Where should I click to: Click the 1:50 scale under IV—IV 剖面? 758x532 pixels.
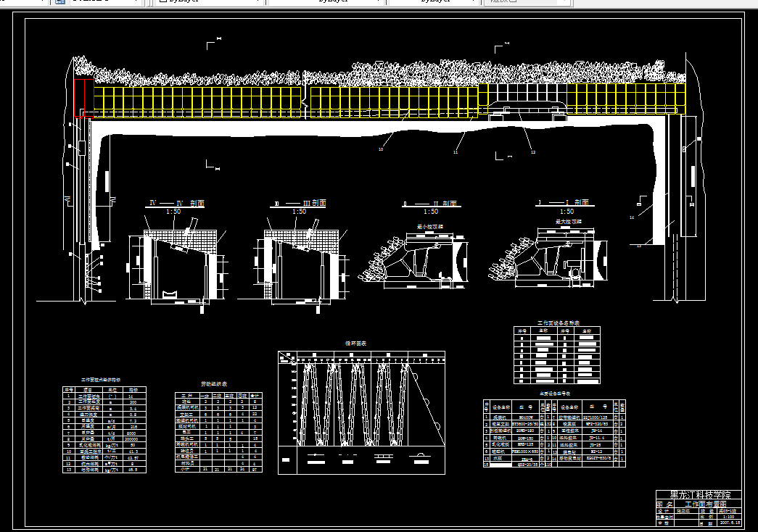tap(173, 212)
